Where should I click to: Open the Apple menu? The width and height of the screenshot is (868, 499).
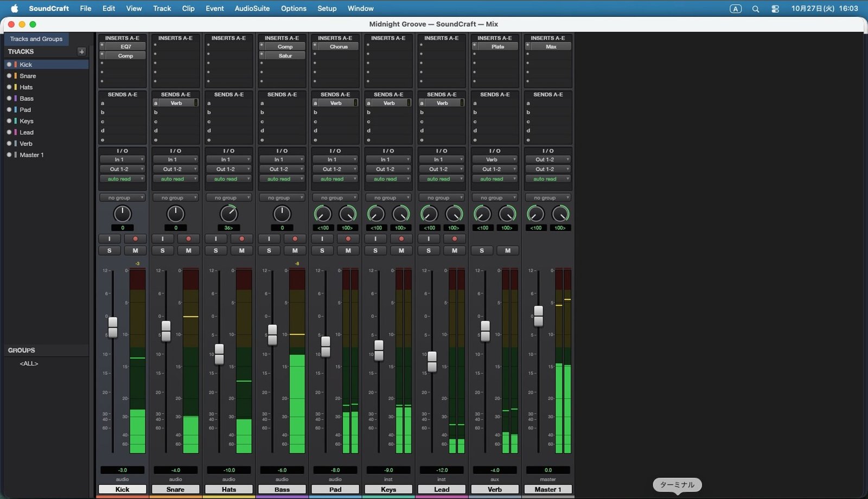click(15, 8)
